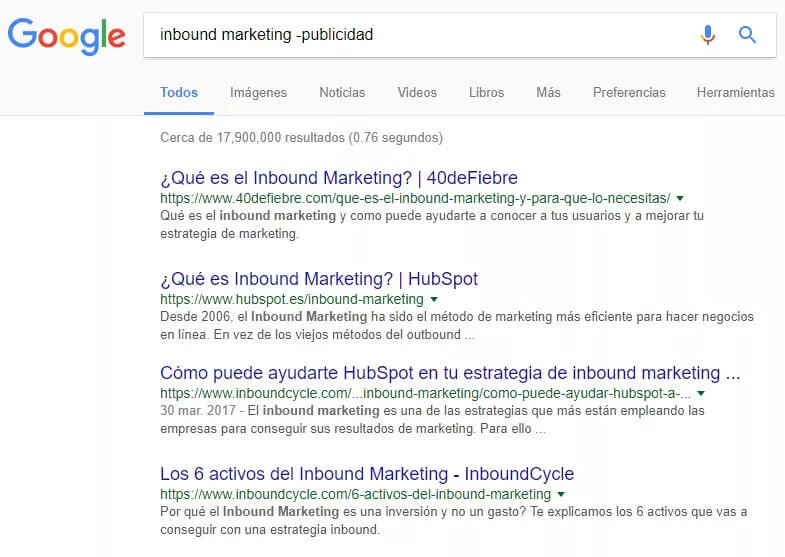Image resolution: width=785 pixels, height=557 pixels.
Task: Open the Libros tab
Action: [x=486, y=93]
